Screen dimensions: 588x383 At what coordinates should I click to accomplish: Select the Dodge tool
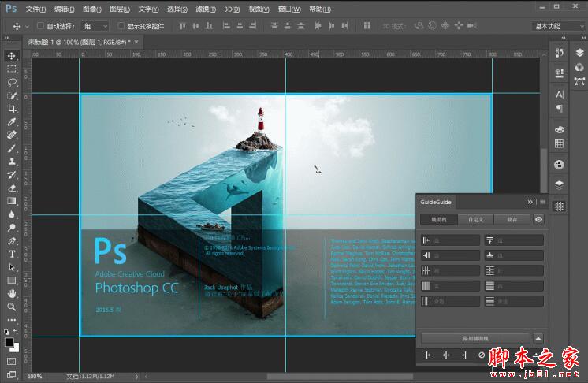pos(12,228)
